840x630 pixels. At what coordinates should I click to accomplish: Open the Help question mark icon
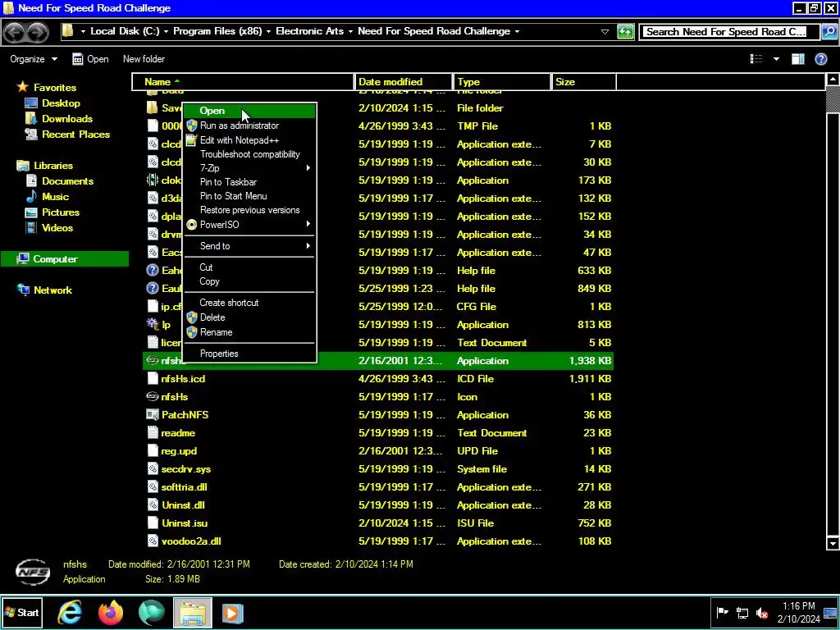pos(820,59)
